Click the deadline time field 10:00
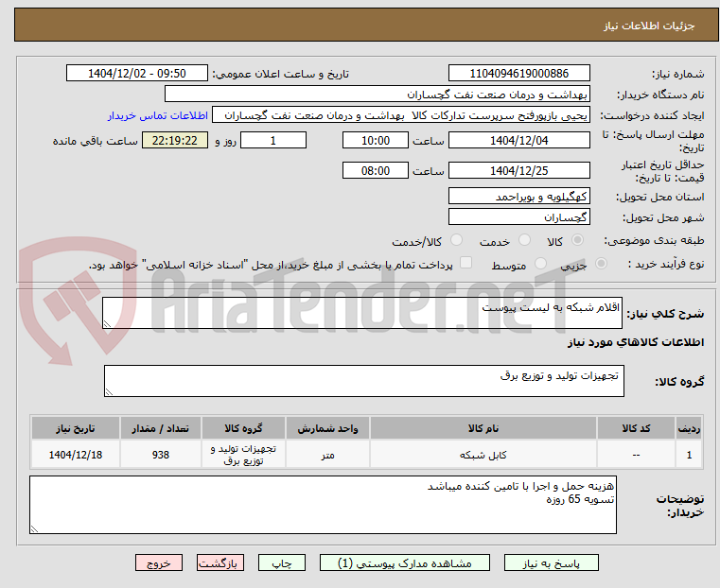The width and height of the screenshot is (720, 588). [376, 140]
